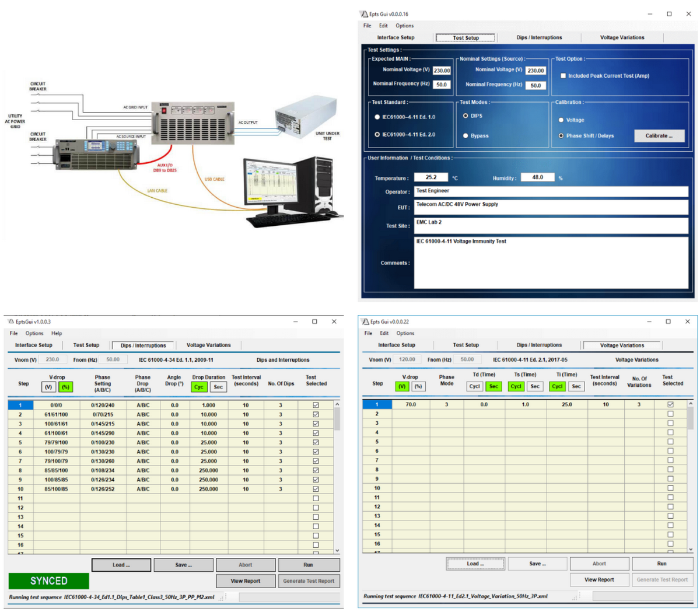Click the Epts Gui v0.0.0.16 title bar logo
Screen dimensions: 700x615
364,14
